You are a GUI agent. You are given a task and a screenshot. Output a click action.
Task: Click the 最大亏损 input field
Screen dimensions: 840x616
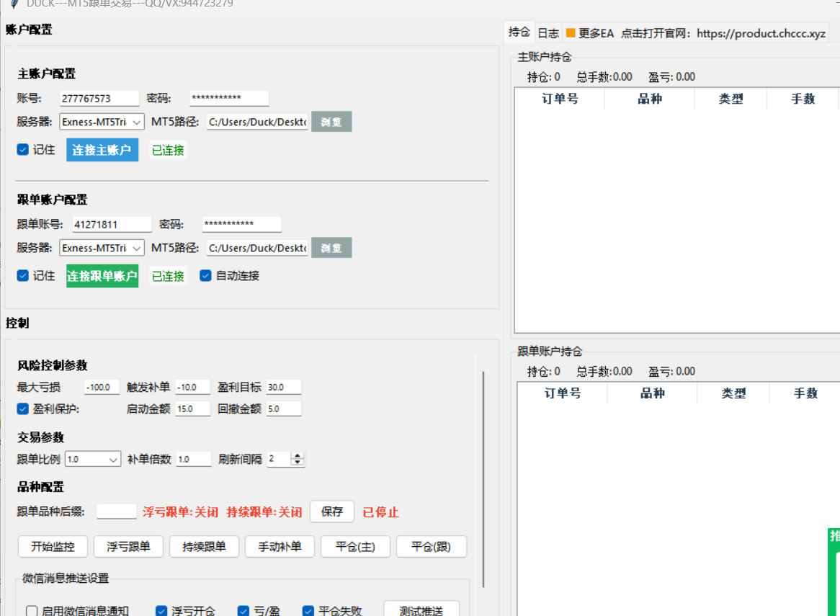tap(102, 387)
